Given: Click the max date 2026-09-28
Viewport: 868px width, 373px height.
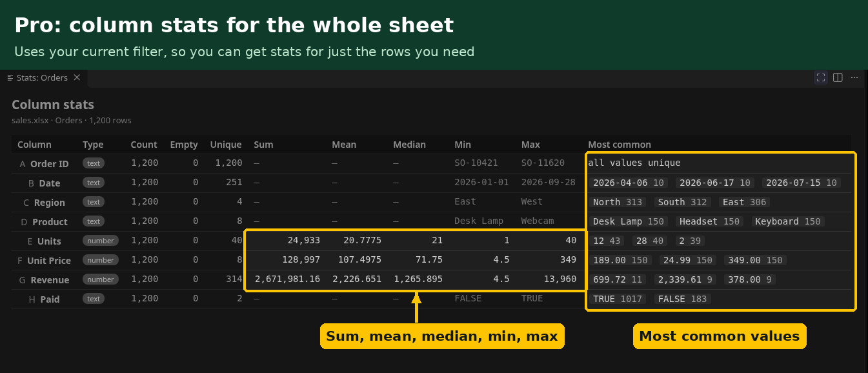Looking at the screenshot, I should tap(549, 183).
